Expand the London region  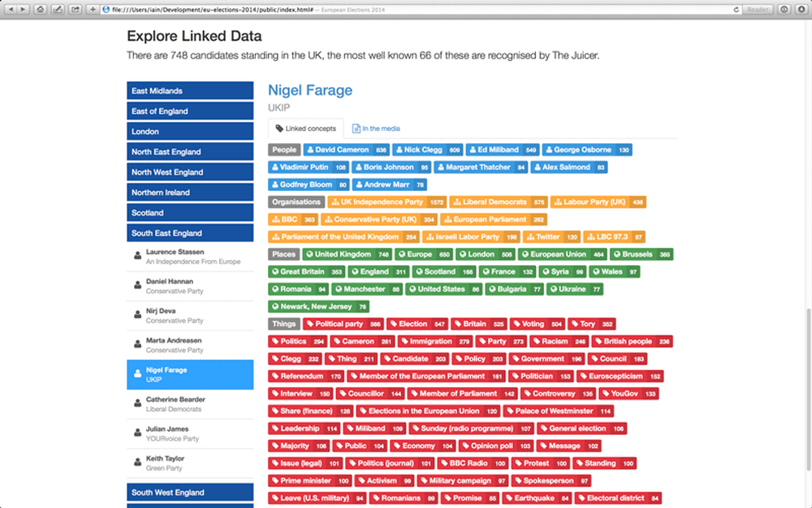[x=190, y=131]
